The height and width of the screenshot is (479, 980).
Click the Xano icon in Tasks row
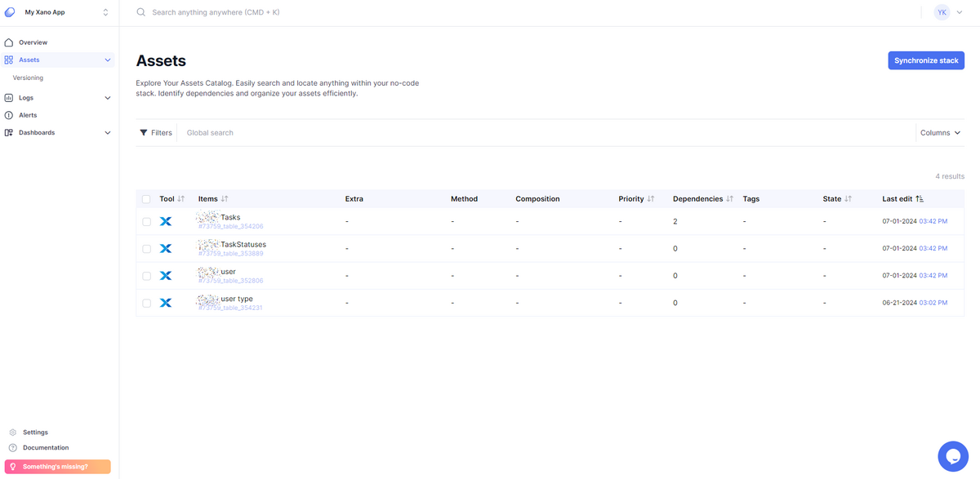click(x=166, y=221)
